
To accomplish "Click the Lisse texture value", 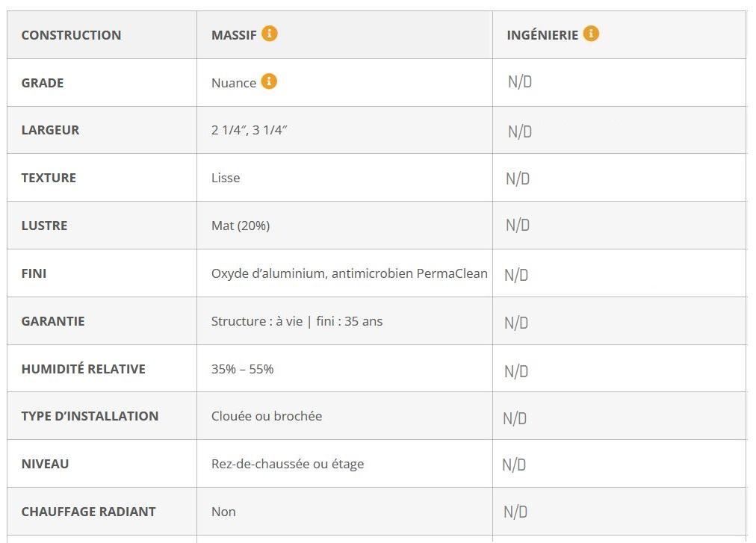I will tap(226, 178).
